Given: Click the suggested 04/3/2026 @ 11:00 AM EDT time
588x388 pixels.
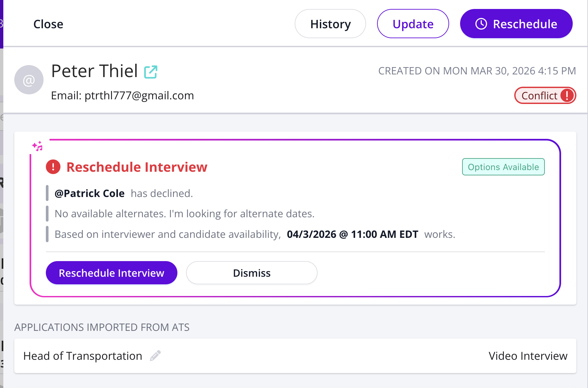Looking at the screenshot, I should 352,234.
